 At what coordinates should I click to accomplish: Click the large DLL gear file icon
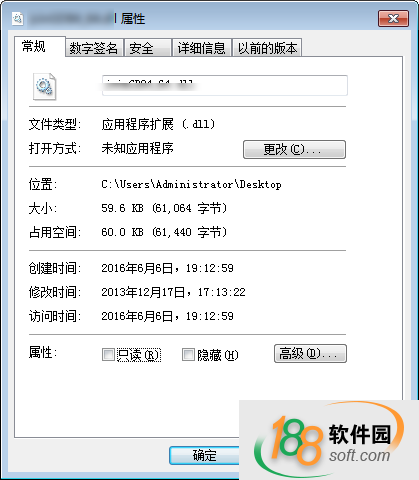pyautogui.click(x=45, y=87)
